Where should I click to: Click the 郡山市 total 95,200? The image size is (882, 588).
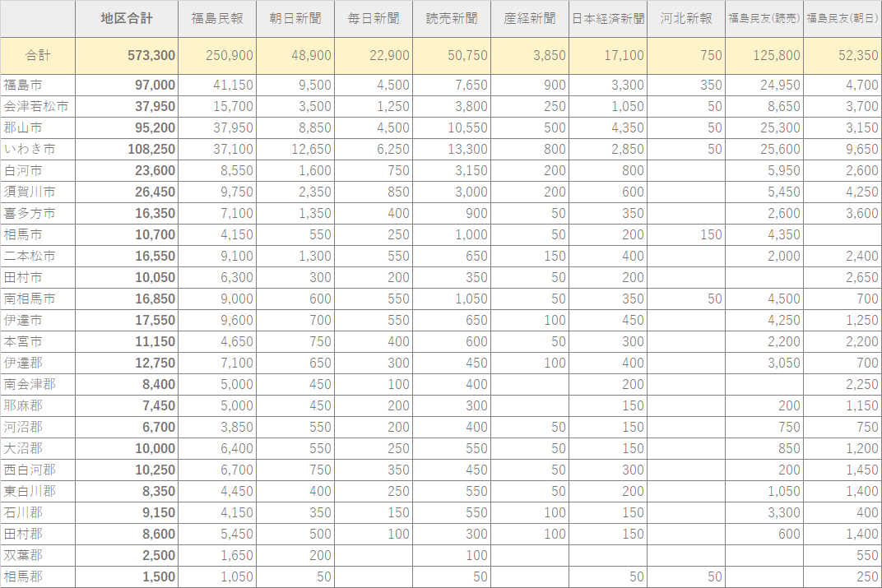[127, 128]
